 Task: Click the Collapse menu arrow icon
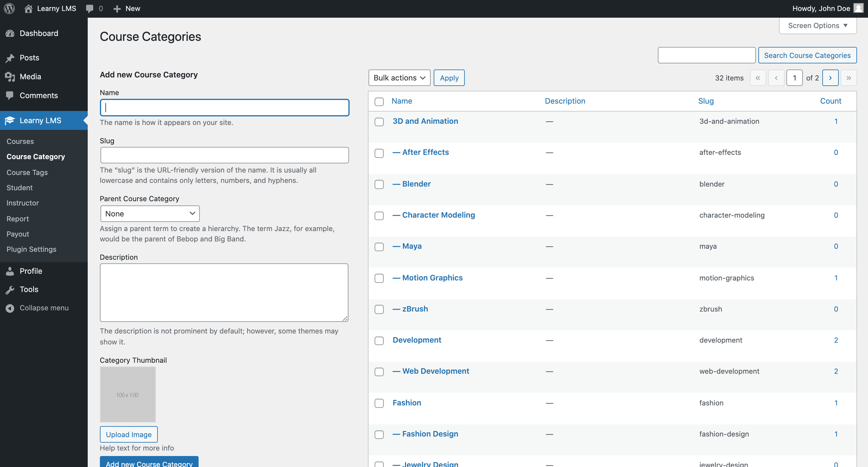point(10,308)
